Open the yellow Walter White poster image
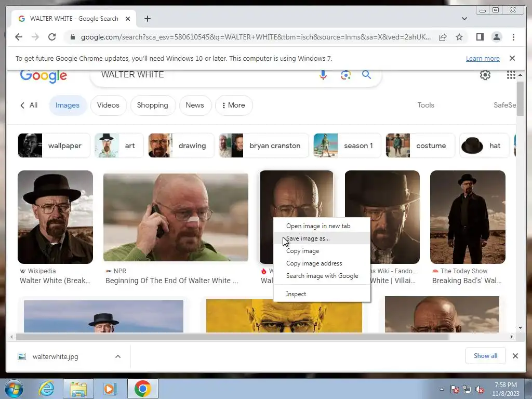532x399 pixels. [x=284, y=316]
